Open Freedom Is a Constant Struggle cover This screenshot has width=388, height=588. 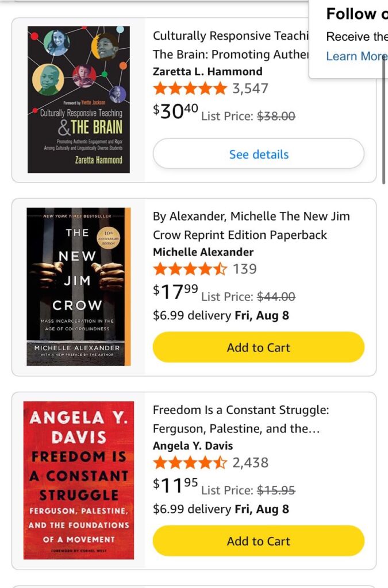pyautogui.click(x=79, y=480)
